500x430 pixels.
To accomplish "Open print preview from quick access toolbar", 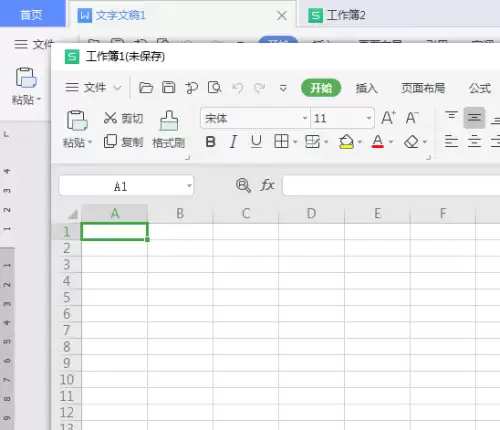I will pyautogui.click(x=214, y=88).
